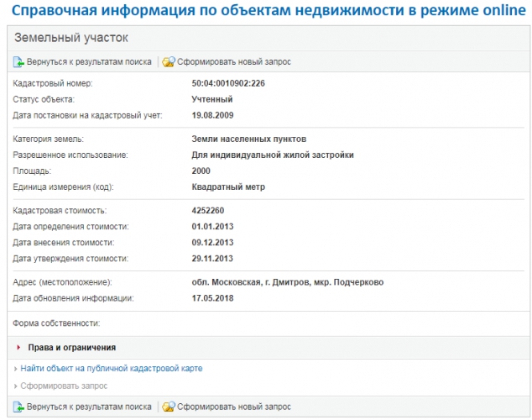Click chevron before 'Сформировать запрос'
This screenshot has width=532, height=420.
click(16, 386)
